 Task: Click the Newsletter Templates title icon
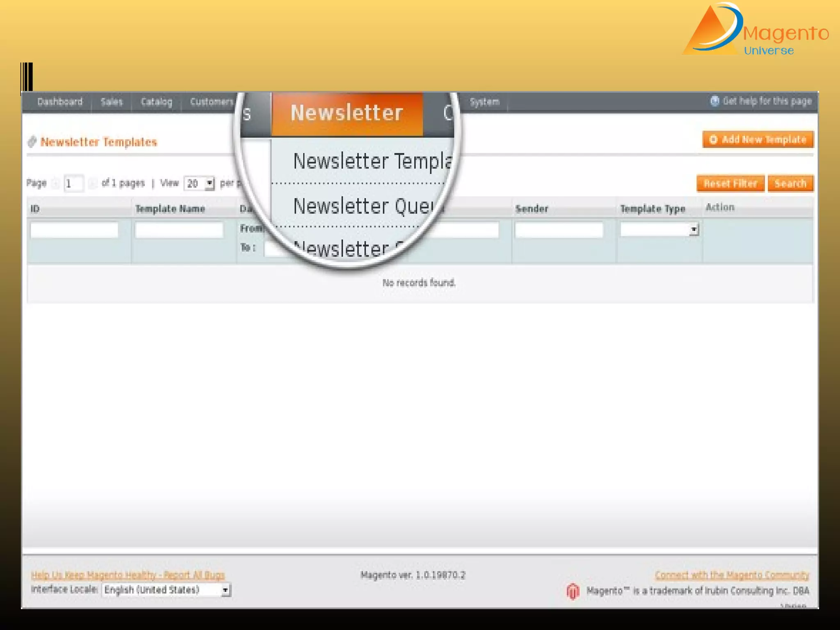pos(32,142)
